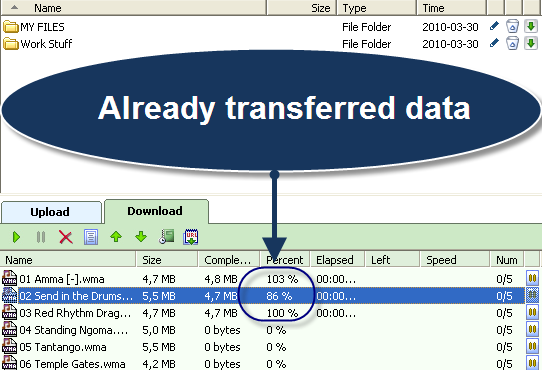
Task: Select the 03 Red Rhythm Drag transfer row
Action: 263,313
